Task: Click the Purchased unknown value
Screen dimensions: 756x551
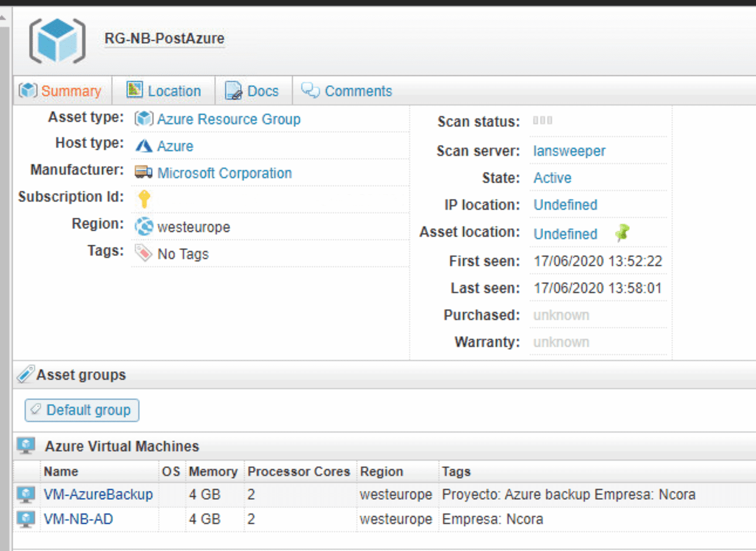Action: (561, 315)
